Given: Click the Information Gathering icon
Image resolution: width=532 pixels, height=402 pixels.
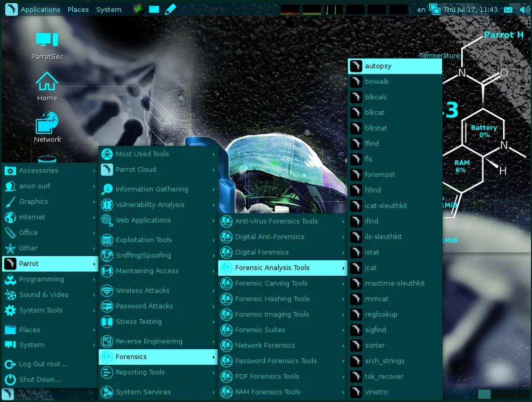Looking at the screenshot, I should coord(107,189).
